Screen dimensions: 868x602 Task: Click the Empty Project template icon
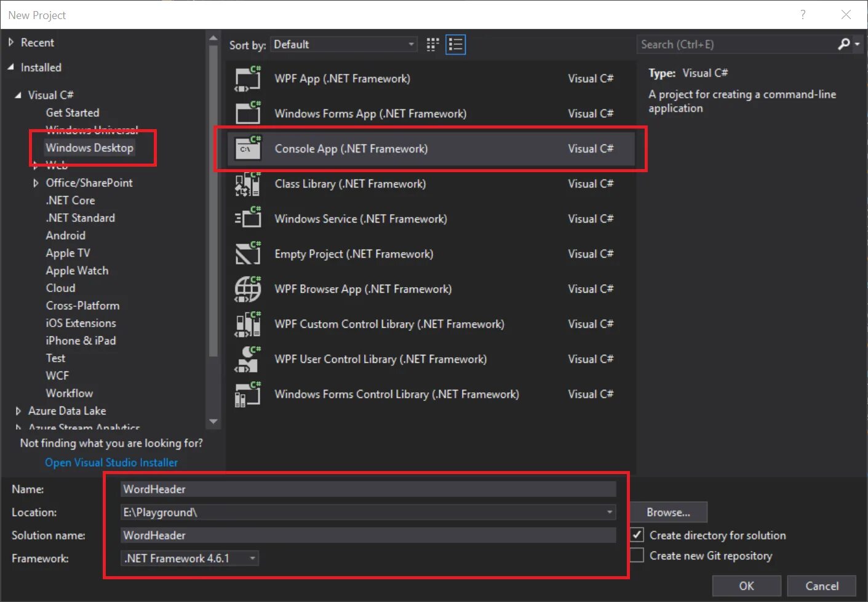coord(248,254)
